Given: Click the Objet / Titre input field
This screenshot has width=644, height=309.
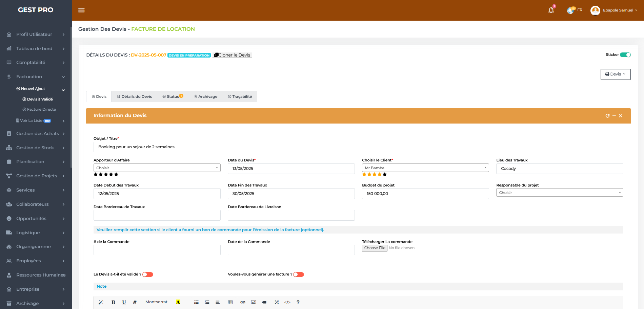Looking at the screenshot, I should (x=358, y=147).
